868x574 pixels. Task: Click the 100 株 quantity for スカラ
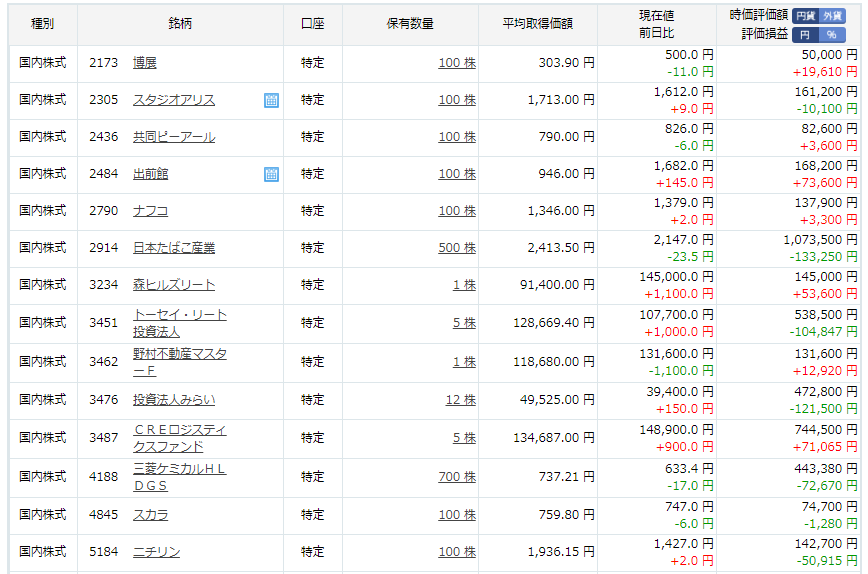click(x=457, y=515)
